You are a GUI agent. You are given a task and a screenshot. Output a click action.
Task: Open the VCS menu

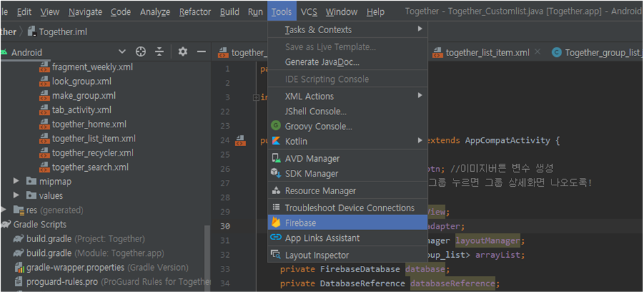[309, 12]
